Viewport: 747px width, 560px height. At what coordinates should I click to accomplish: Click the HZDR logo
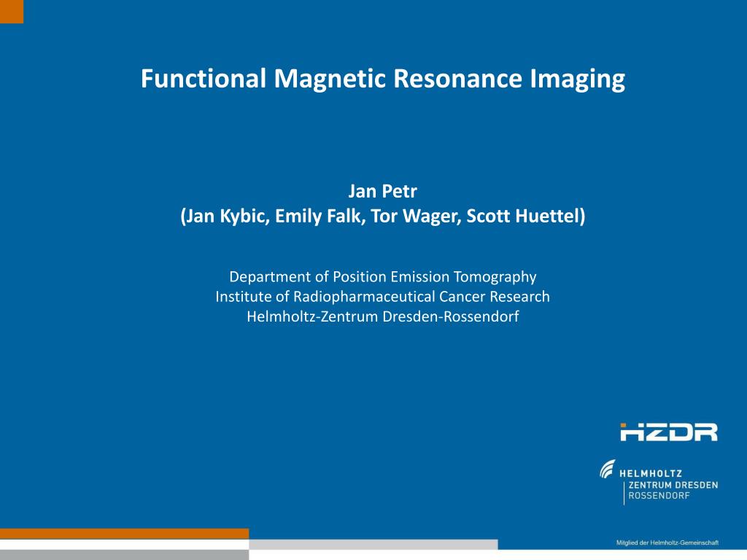point(668,432)
